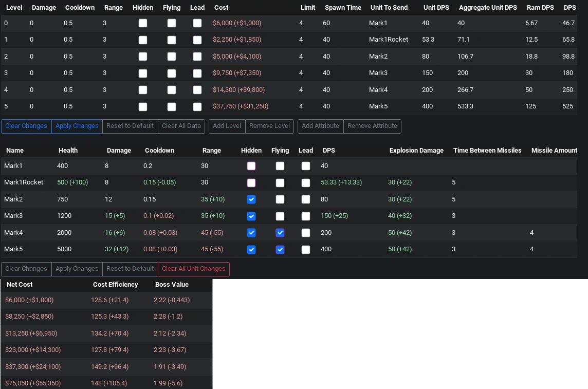Click Clear All Unit Changes
Viewport: 588px width, 389px height.
point(194,269)
